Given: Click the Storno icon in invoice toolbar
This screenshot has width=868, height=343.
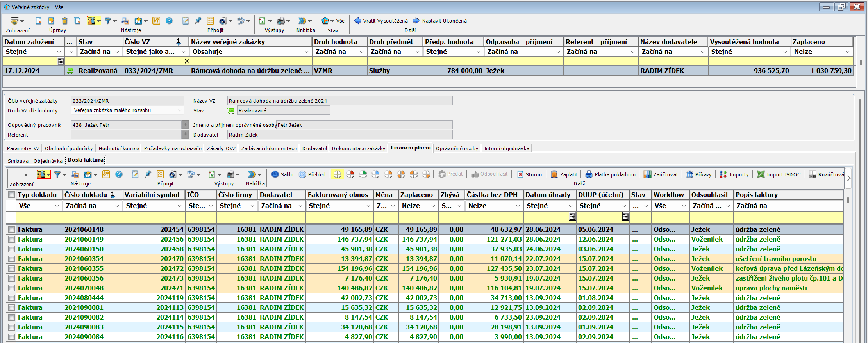Looking at the screenshot, I should click(520, 174).
